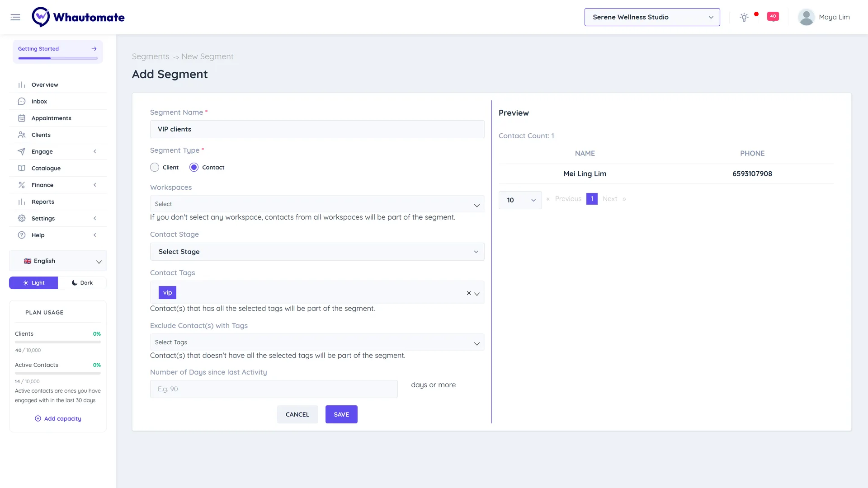Expand the Finance submenu chevron
Viewport: 868px width, 488px height.
coord(95,185)
